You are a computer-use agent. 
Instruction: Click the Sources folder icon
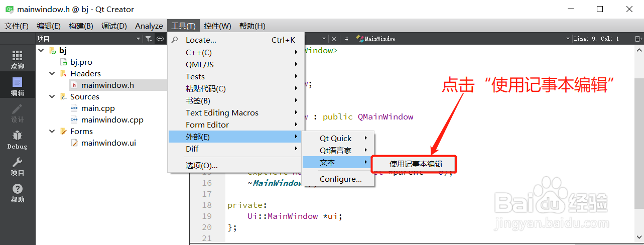(x=63, y=97)
